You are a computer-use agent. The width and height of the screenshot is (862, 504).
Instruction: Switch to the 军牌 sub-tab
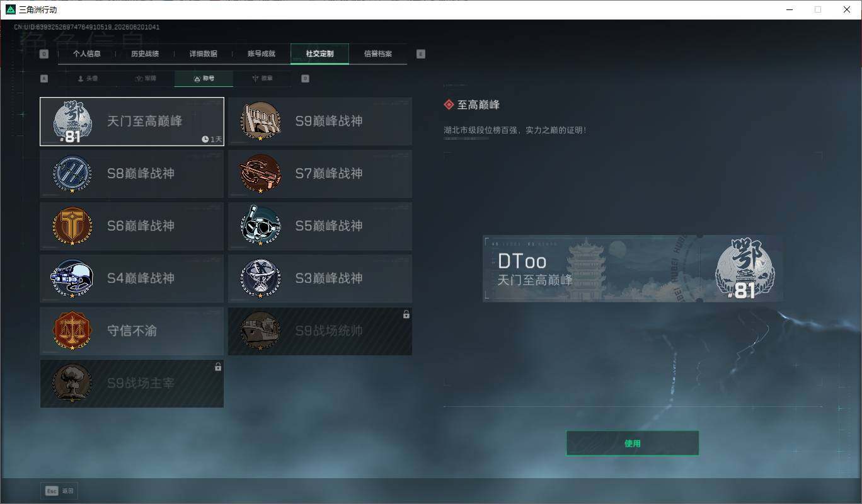pyautogui.click(x=146, y=79)
